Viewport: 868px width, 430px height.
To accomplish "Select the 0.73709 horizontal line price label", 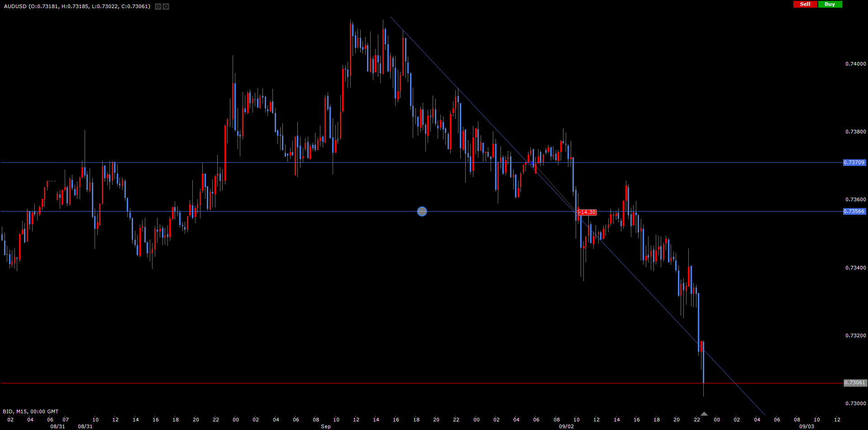I will coord(854,162).
